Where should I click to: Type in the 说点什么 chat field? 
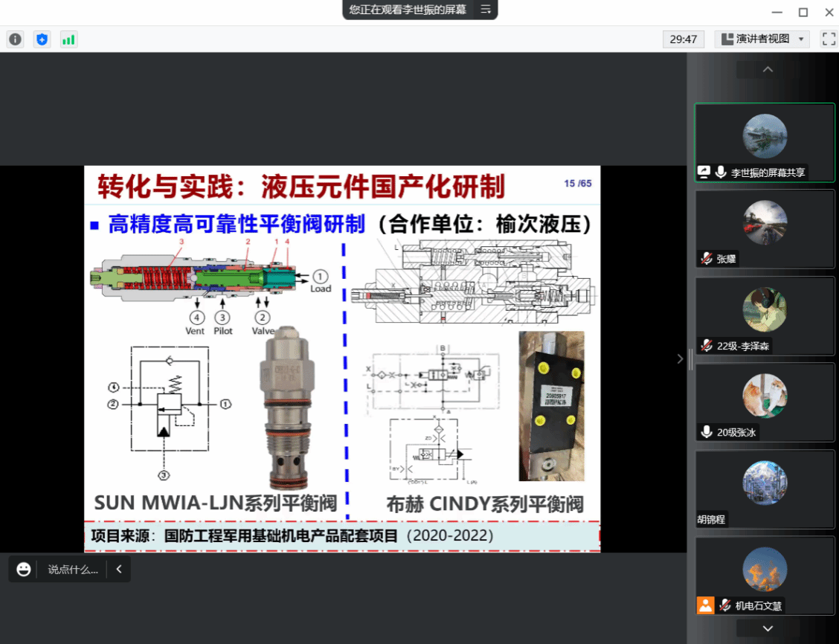pos(73,570)
